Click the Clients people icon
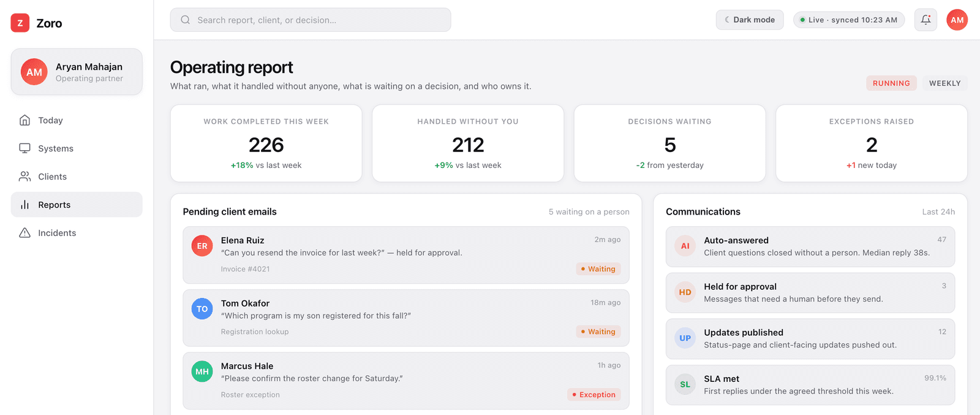This screenshot has height=415, width=980. [24, 177]
